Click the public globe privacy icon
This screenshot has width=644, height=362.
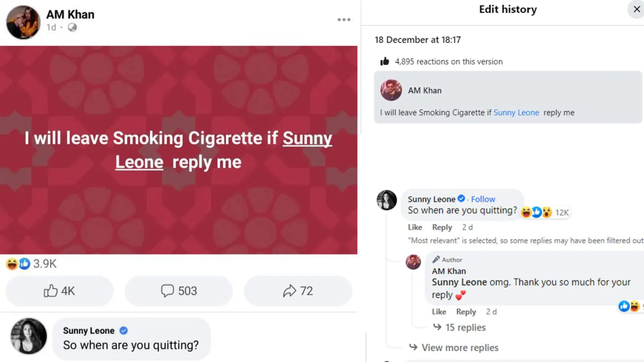72,27
